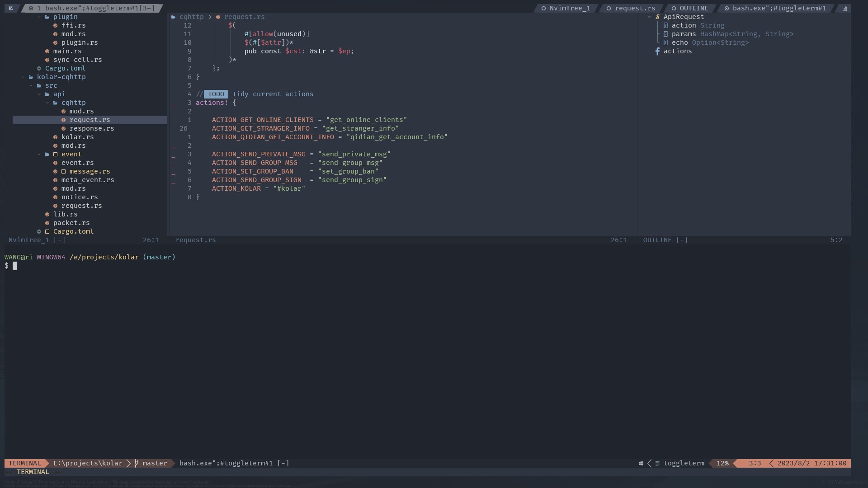Click the modified marker beside lower Cargo.toml
The width and height of the screenshot is (868, 488).
click(x=47, y=231)
